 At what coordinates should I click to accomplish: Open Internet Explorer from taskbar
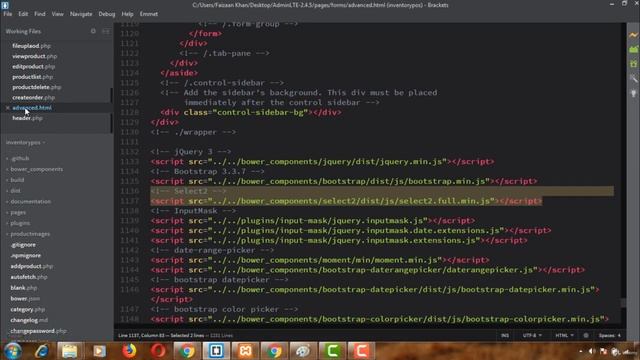(x=42, y=351)
